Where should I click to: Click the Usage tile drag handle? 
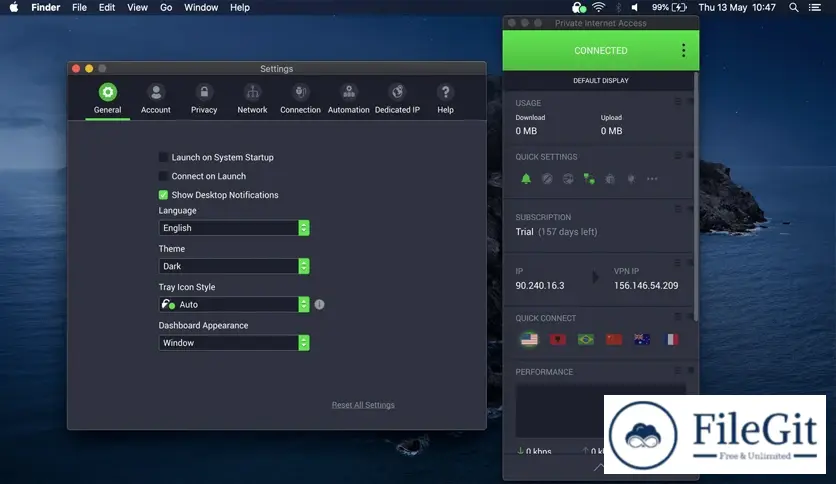[x=678, y=101]
